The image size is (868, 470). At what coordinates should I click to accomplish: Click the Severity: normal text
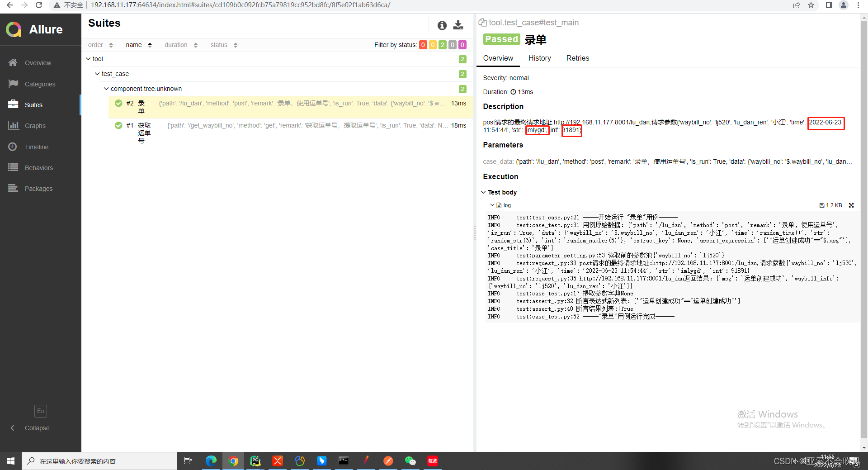505,78
